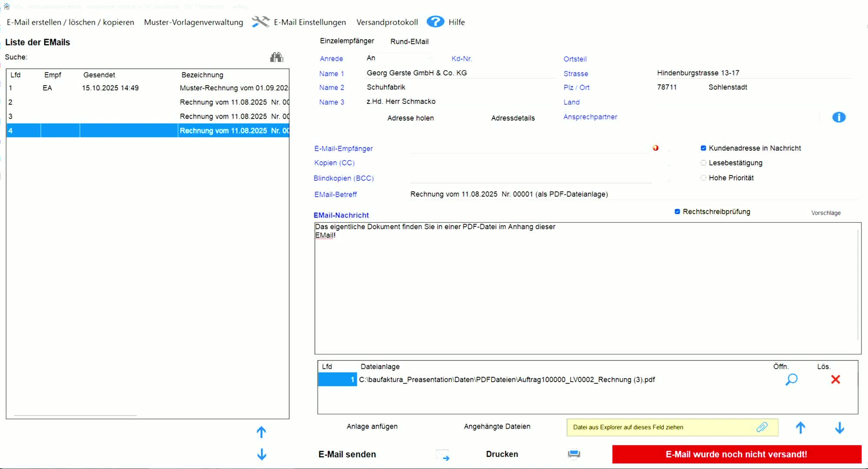Enable Lesebestätigung checkbox
868x469 pixels.
[x=703, y=163]
